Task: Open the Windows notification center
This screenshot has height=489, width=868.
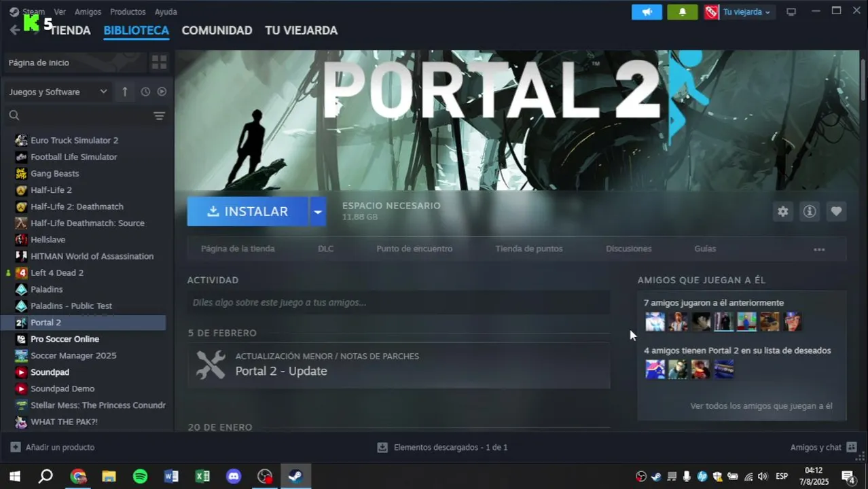Action: point(848,476)
